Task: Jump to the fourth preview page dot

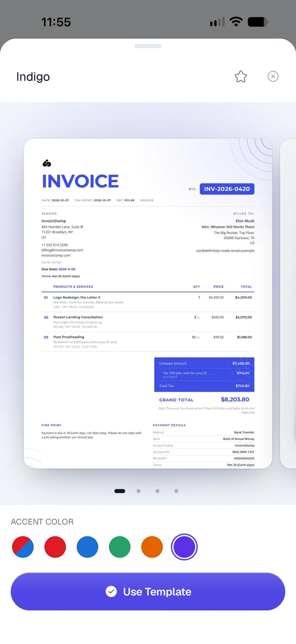Action: (176, 491)
